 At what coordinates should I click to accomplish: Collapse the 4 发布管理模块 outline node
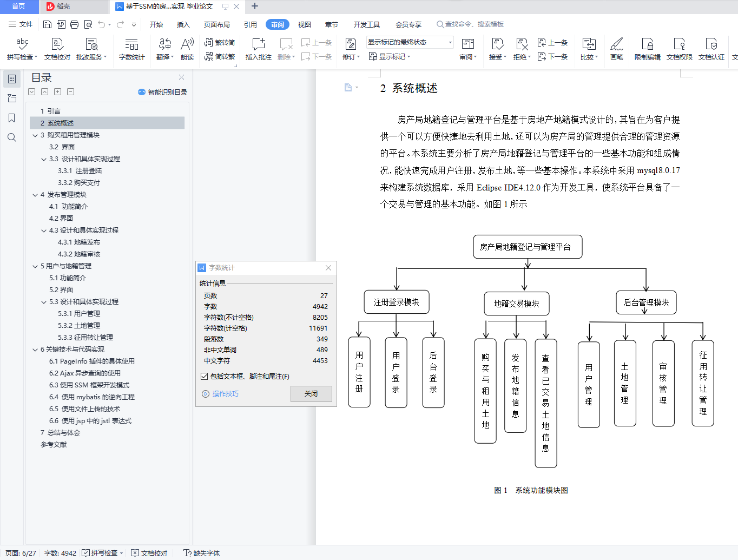tap(35, 195)
